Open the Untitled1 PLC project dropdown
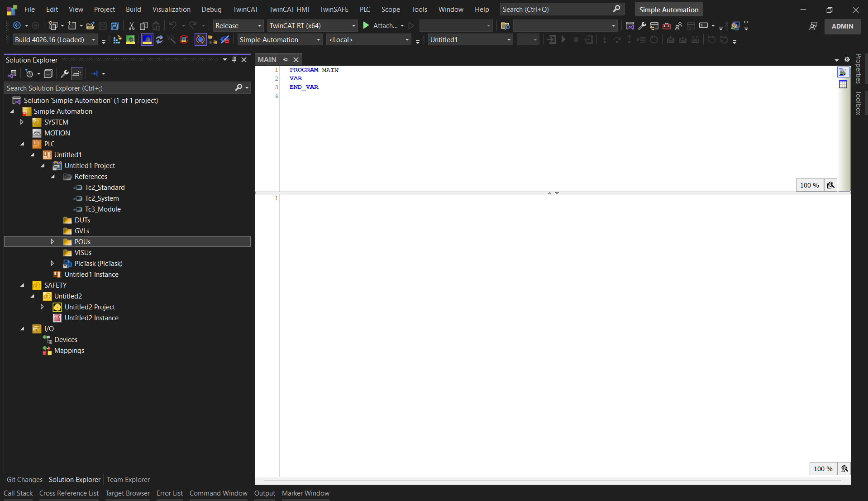 coord(470,40)
